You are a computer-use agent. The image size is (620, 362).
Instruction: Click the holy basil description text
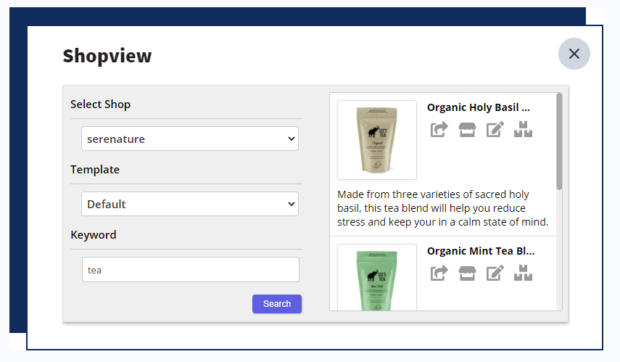(443, 208)
